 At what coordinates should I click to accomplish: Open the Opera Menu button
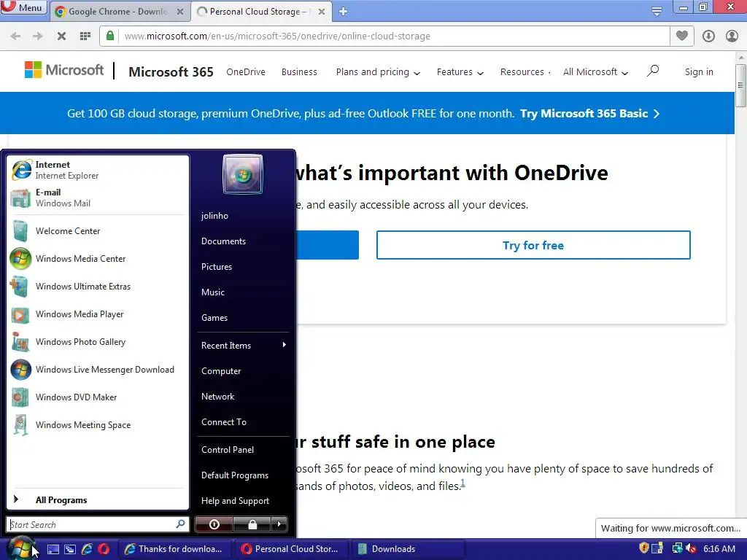point(23,7)
